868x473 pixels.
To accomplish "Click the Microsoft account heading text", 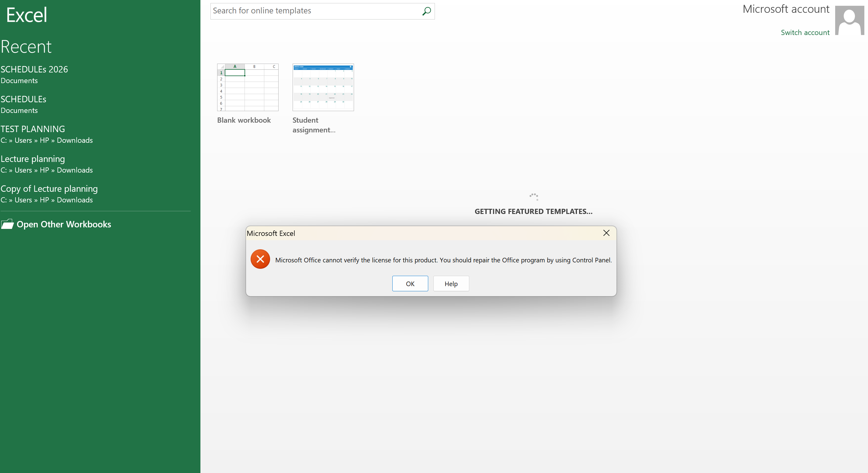I will coord(786,9).
